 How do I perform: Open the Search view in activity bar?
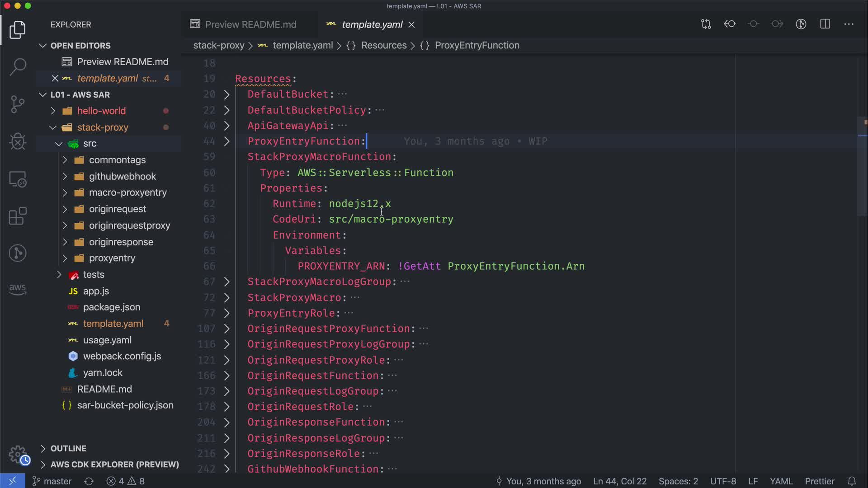pos(18,67)
